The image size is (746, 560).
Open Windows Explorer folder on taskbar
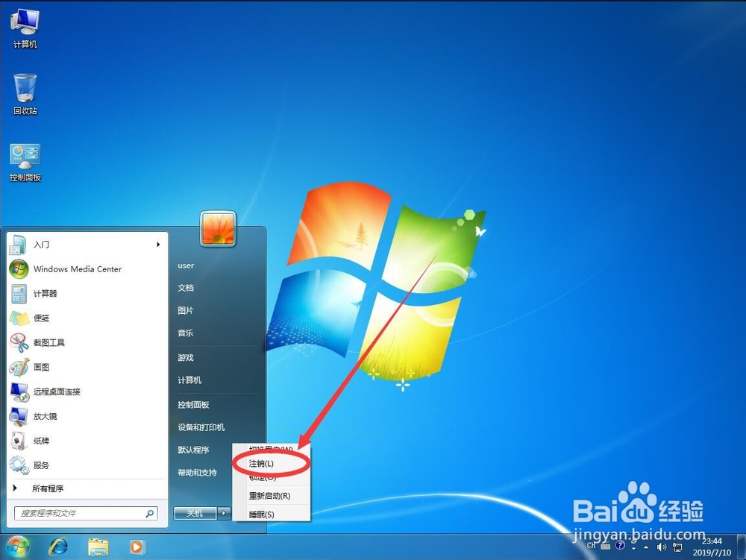tap(98, 547)
